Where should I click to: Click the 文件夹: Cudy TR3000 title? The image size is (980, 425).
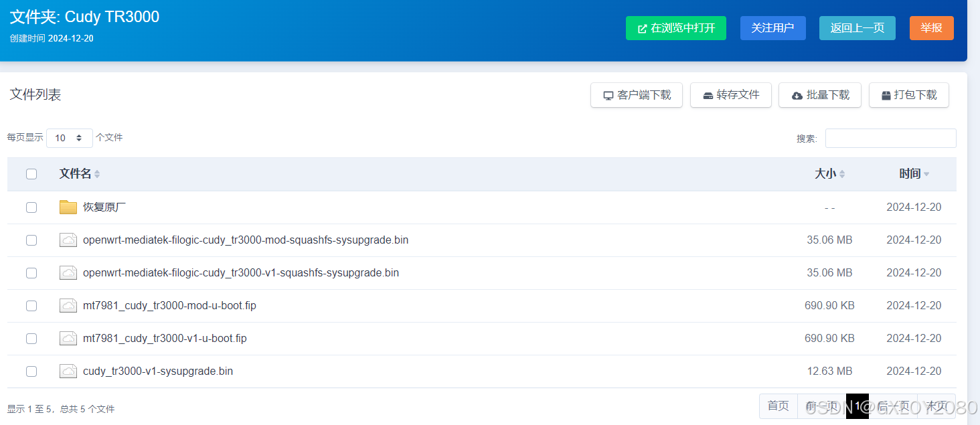(x=84, y=17)
